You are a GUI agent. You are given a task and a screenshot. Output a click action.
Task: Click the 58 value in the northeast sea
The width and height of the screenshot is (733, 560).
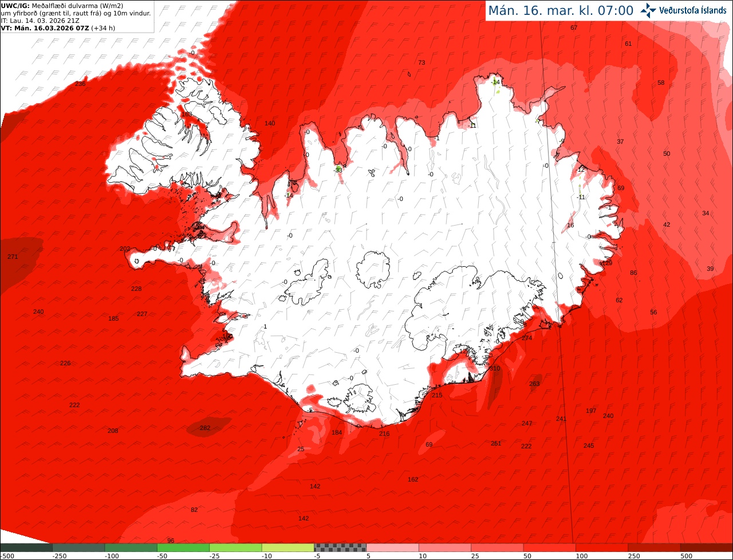(x=661, y=83)
